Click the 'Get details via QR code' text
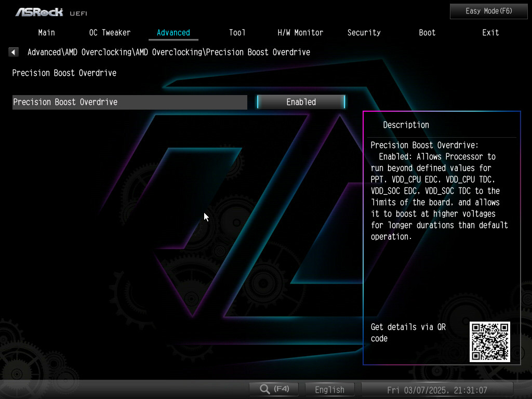532x399 pixels. pos(408,332)
